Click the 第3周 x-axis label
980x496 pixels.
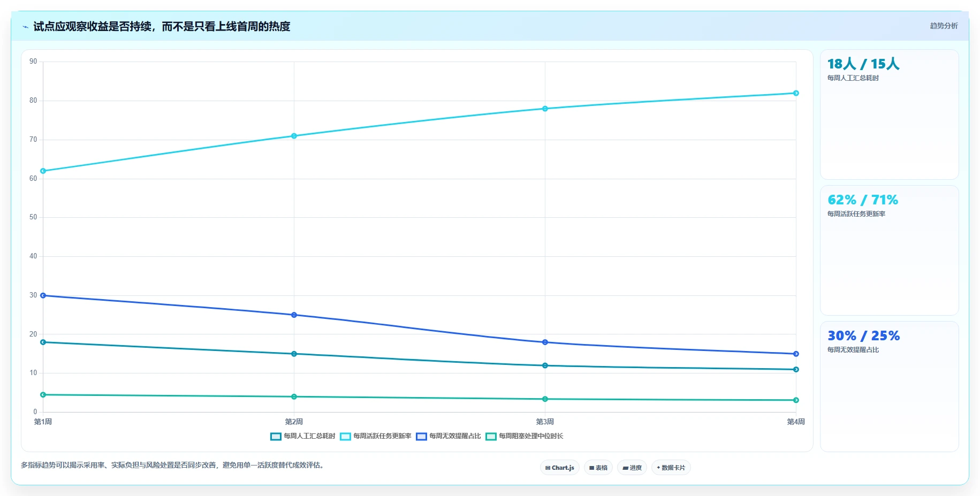point(545,422)
